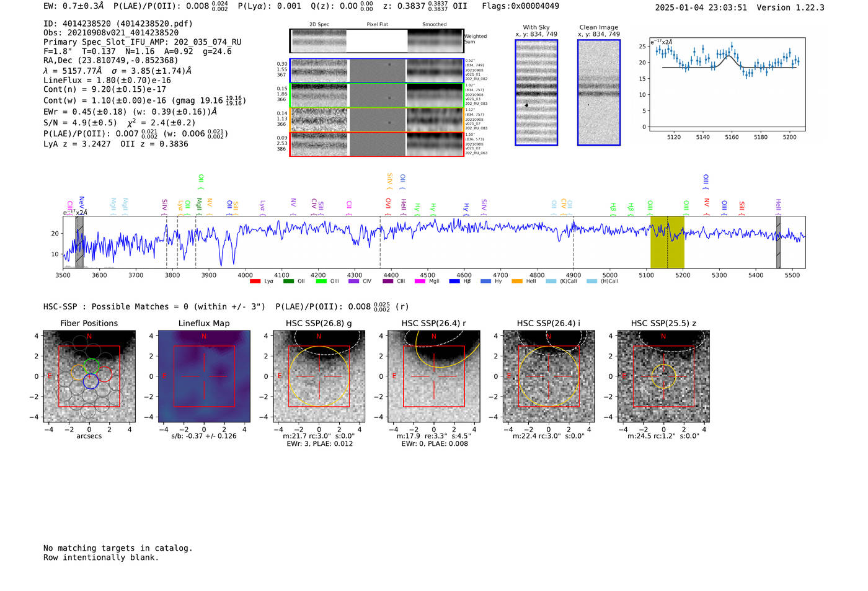Open the Fiber Positions panel

[x=89, y=376]
